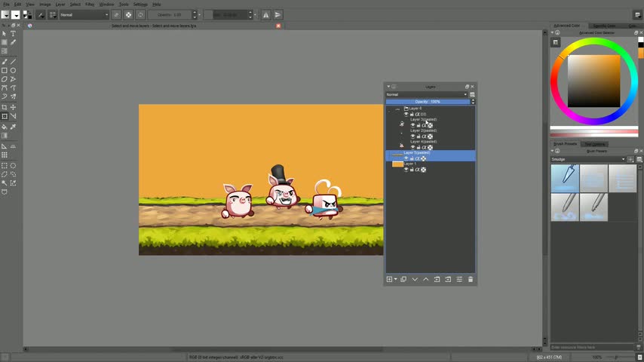Toggle visibility eye of Layer 6 group
Screen dimensions: 644x362
tap(406, 114)
